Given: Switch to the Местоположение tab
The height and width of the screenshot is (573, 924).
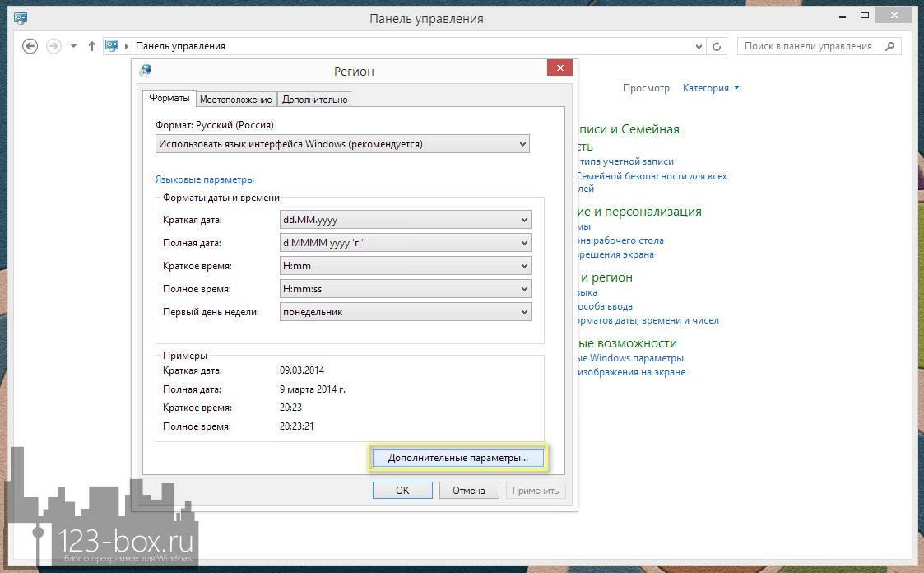Looking at the screenshot, I should point(235,99).
